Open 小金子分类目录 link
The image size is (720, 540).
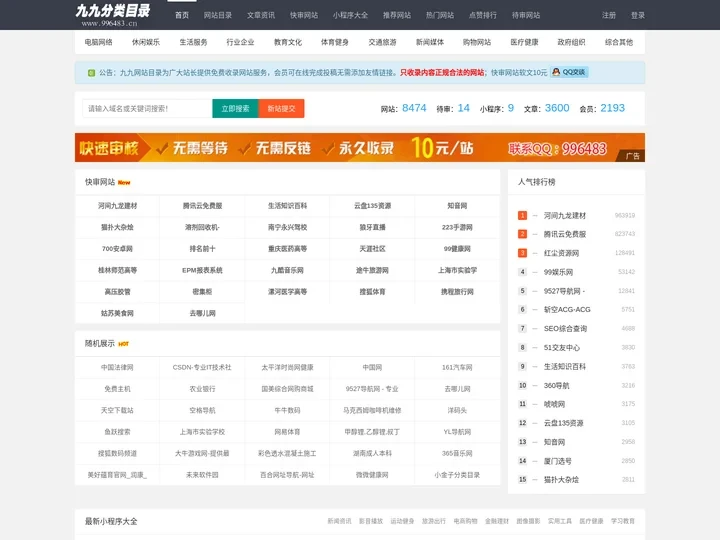pyautogui.click(x=457, y=475)
